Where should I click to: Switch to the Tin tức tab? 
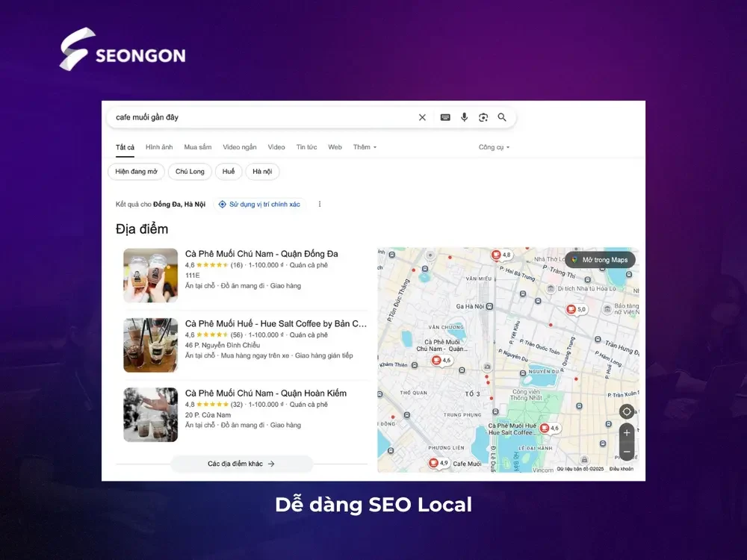coord(306,147)
